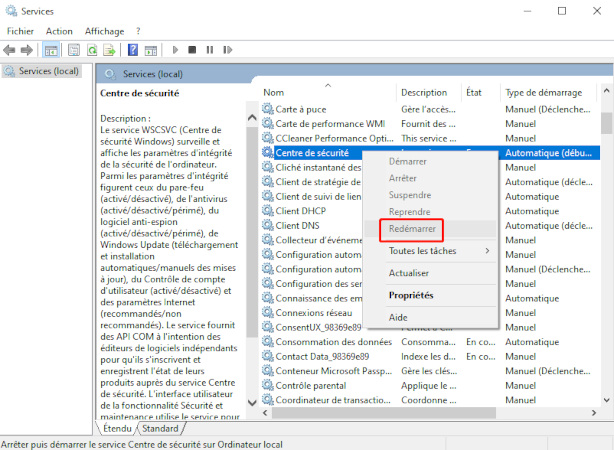Click gear icon of Client DNS row
Screen dimensions: 614x450
268,225
